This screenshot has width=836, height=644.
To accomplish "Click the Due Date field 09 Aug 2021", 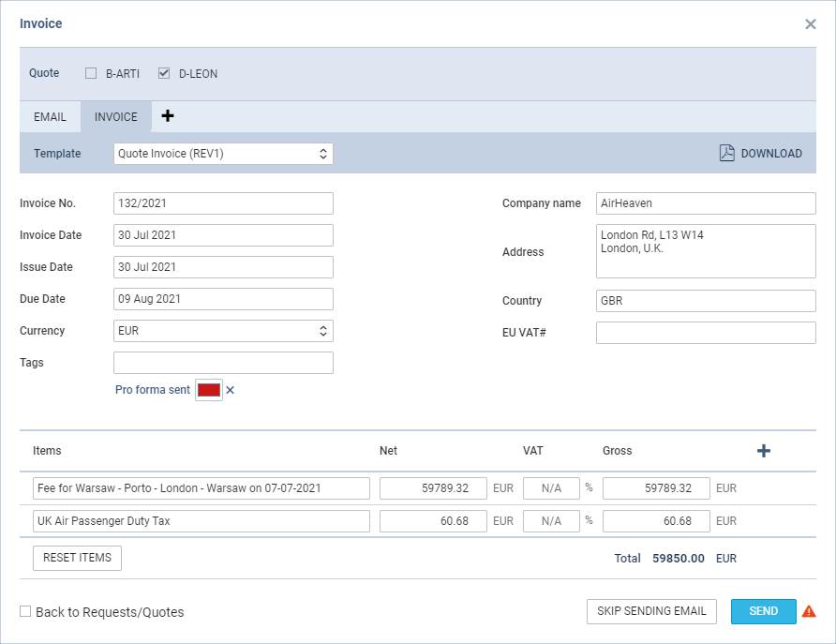I will coord(223,299).
